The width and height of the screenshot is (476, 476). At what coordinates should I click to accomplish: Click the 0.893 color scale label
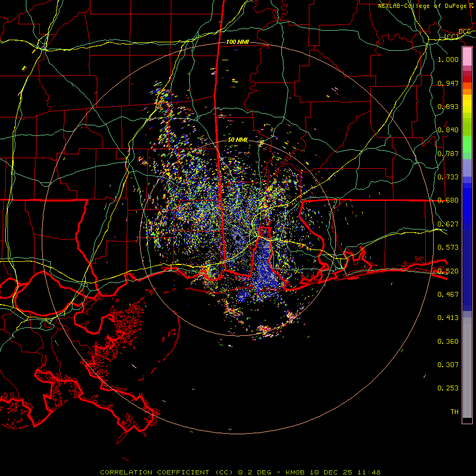point(448,106)
